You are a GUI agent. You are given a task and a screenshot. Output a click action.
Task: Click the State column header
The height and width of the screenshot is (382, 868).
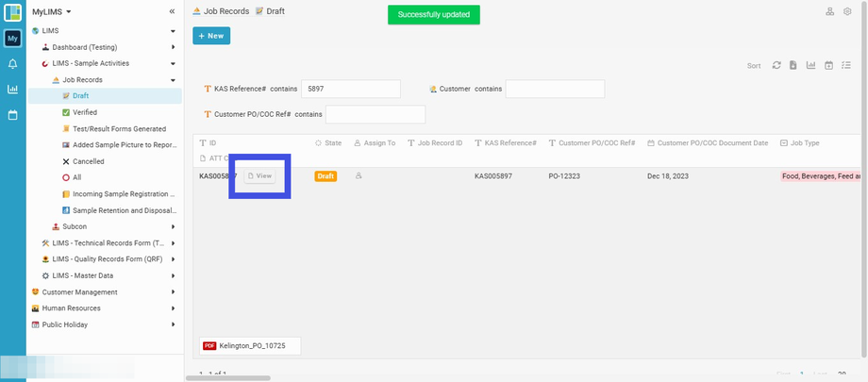328,142
